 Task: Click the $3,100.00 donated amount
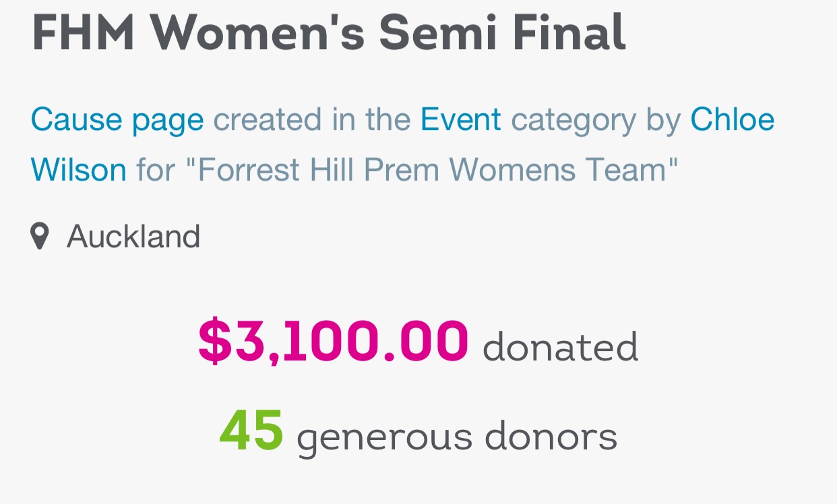tap(333, 341)
